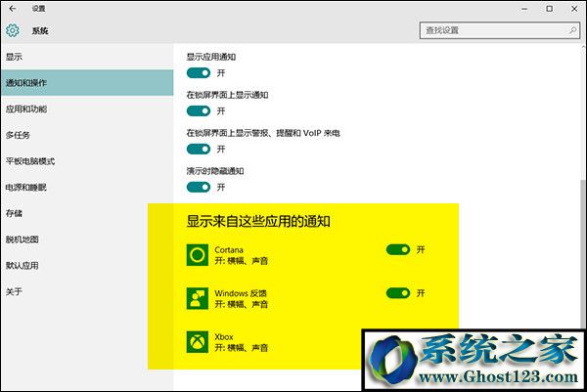587x392 pixels.
Task: Select 通知和操作 in the sidebar
Action: tap(87, 83)
